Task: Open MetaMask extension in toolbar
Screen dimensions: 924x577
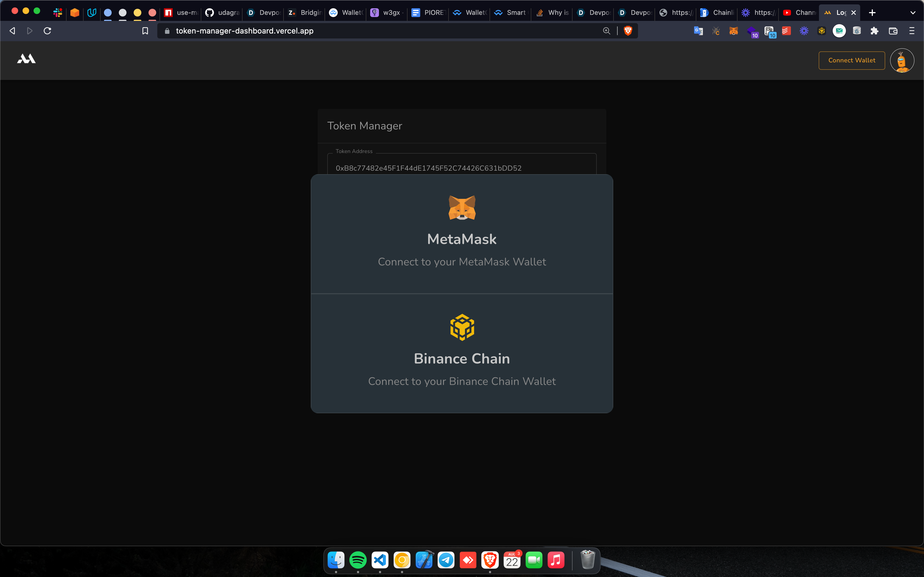Action: click(733, 31)
